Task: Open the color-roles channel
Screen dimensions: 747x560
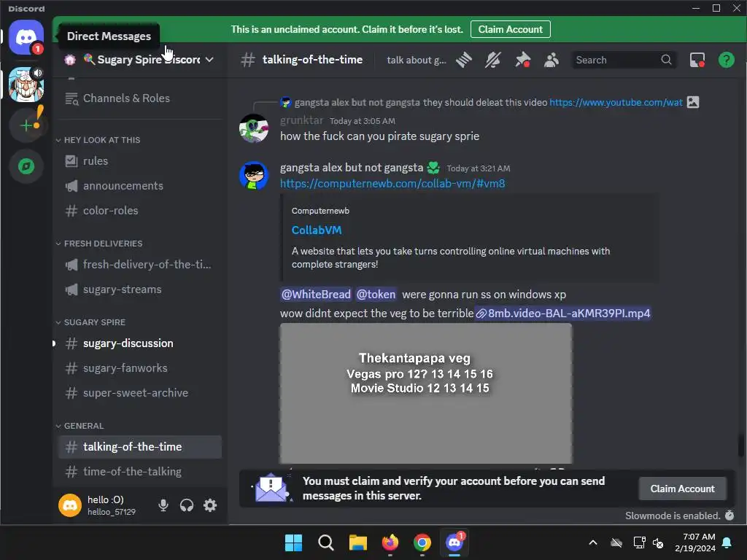Action: (x=139, y=211)
